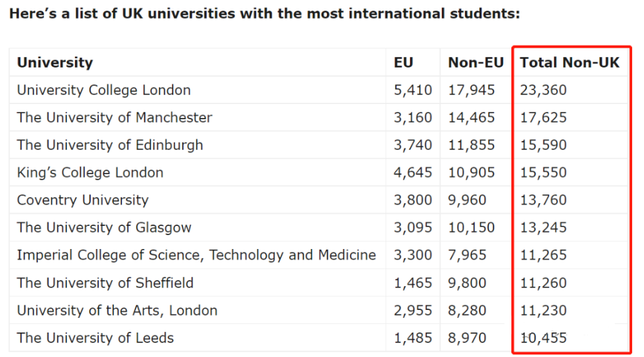The width and height of the screenshot is (644, 357).
Task: Click the 17,945 Non-EU value
Action: coord(472,90)
